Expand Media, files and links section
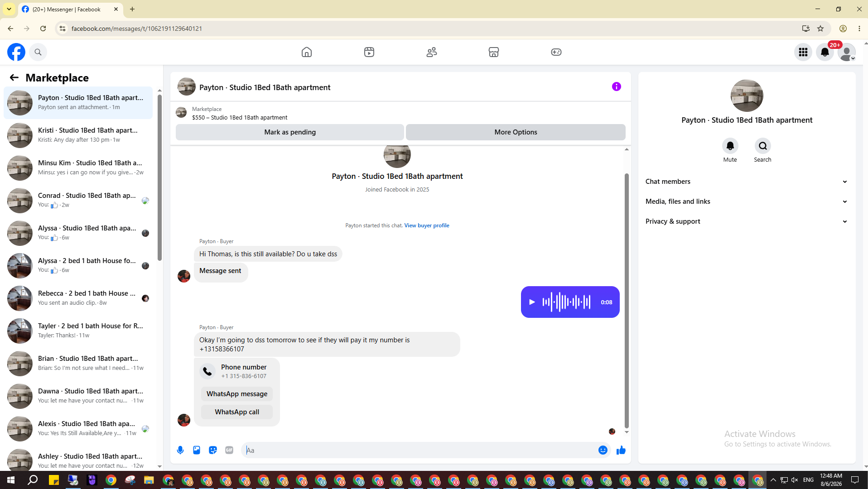This screenshot has height=489, width=868. pos(747,201)
